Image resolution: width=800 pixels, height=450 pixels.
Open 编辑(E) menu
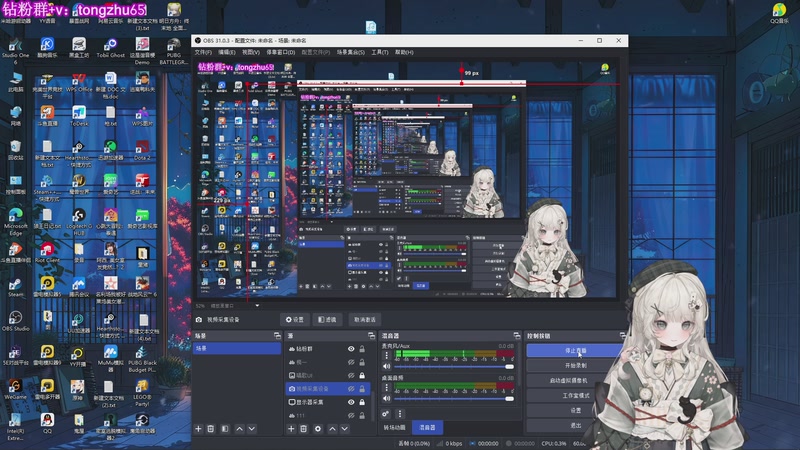(x=227, y=53)
